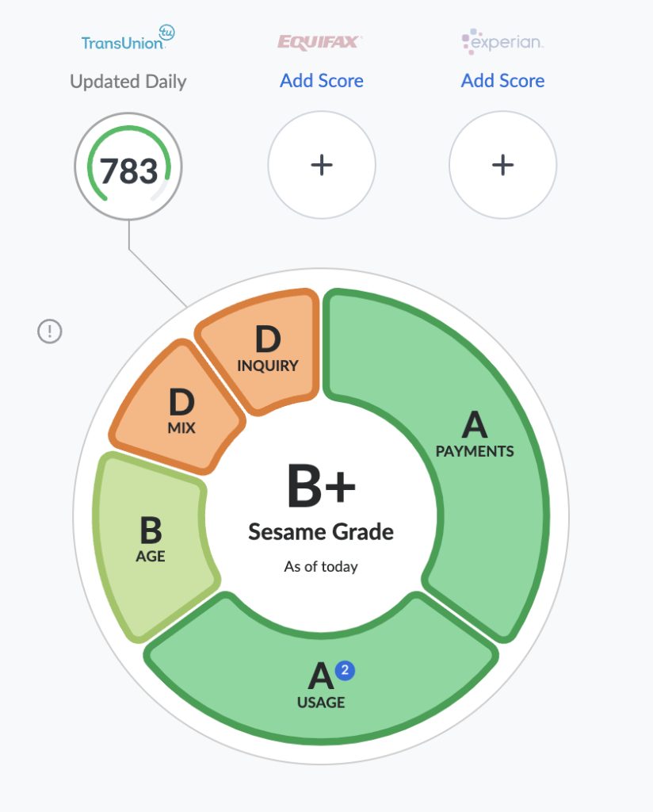The image size is (653, 812).
Task: Click the Updated Daily label
Action: tap(128, 82)
